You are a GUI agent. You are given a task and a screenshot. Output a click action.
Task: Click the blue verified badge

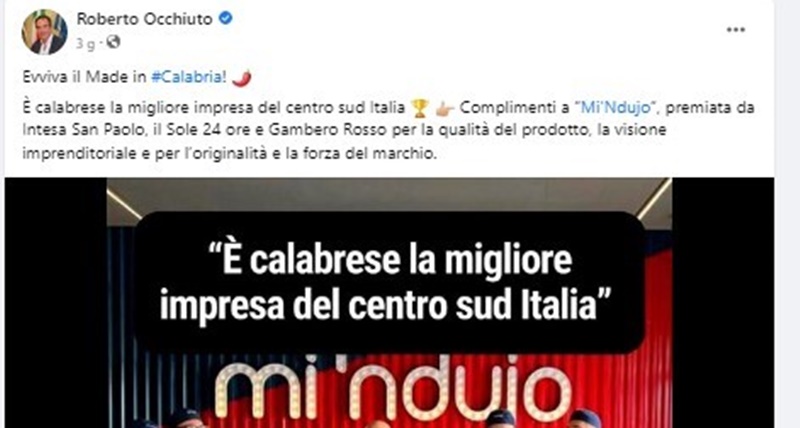point(226,18)
